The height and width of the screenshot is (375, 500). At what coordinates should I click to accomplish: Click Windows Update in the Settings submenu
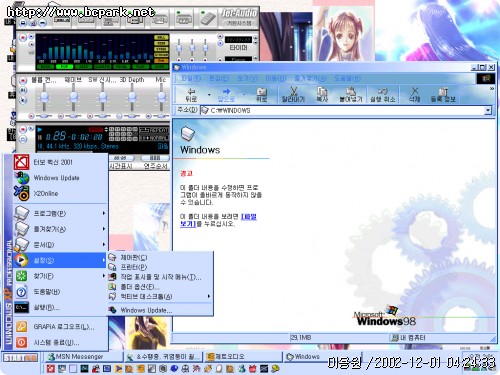160,310
